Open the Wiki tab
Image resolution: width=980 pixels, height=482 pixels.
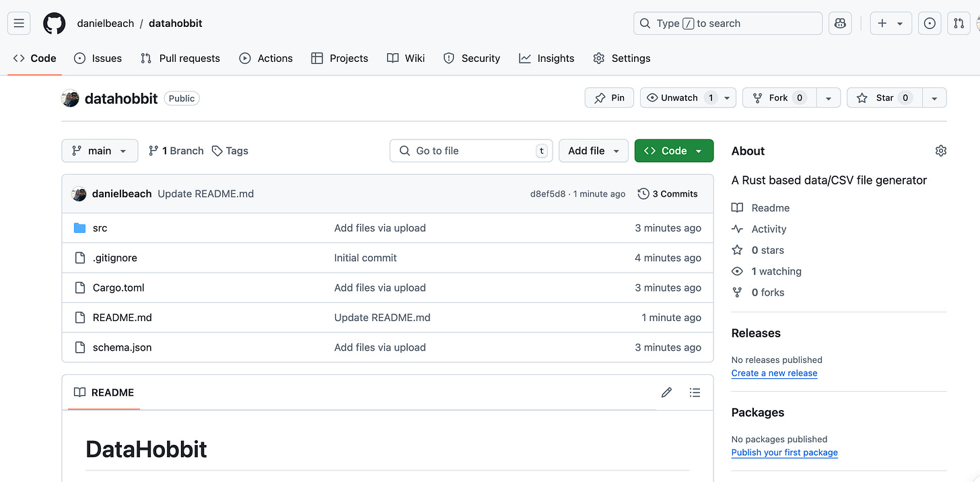[406, 59]
